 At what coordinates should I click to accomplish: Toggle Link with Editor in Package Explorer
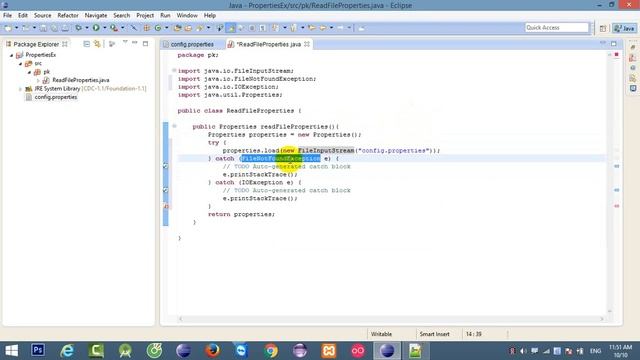point(97,44)
